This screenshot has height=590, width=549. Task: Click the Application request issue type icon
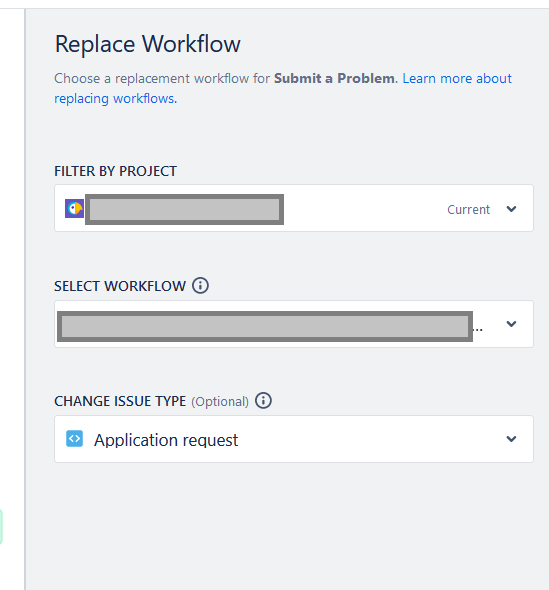point(74,439)
